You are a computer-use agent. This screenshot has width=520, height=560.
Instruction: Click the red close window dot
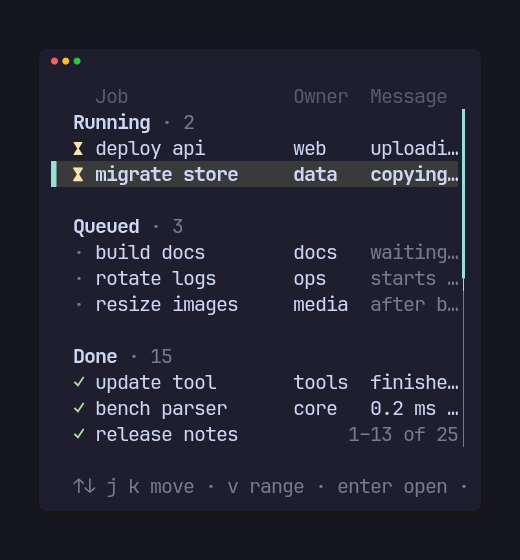pos(55,61)
